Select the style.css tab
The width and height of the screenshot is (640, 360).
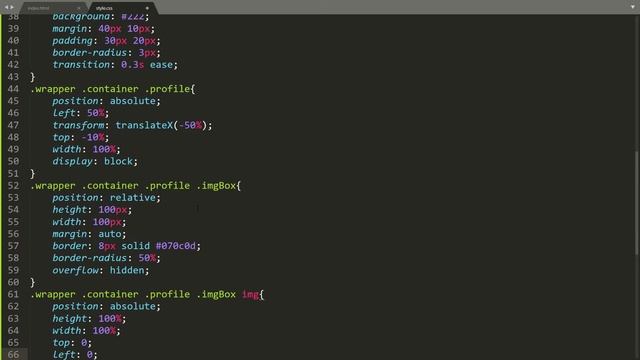pos(104,8)
